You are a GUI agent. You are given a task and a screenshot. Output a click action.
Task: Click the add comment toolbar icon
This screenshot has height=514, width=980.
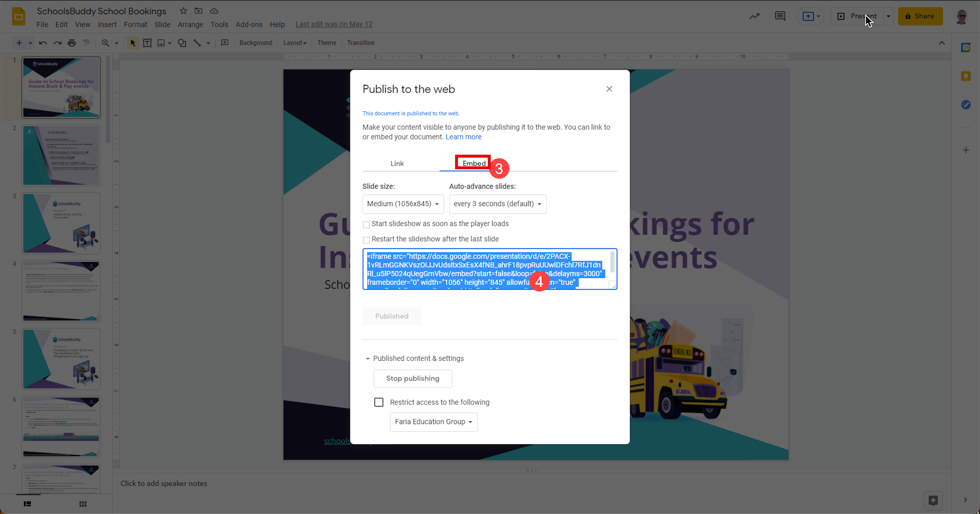coord(224,43)
